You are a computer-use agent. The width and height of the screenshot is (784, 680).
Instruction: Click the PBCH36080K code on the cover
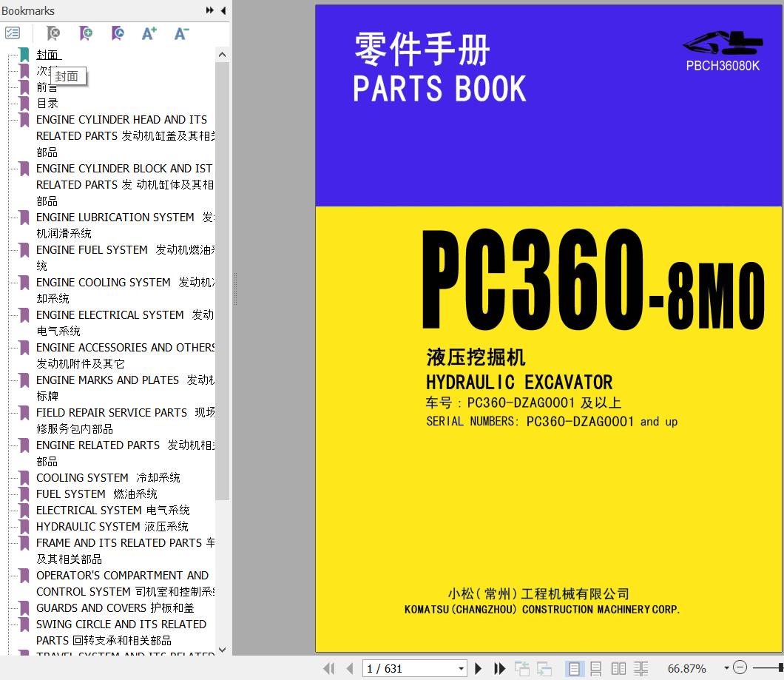pos(723,66)
